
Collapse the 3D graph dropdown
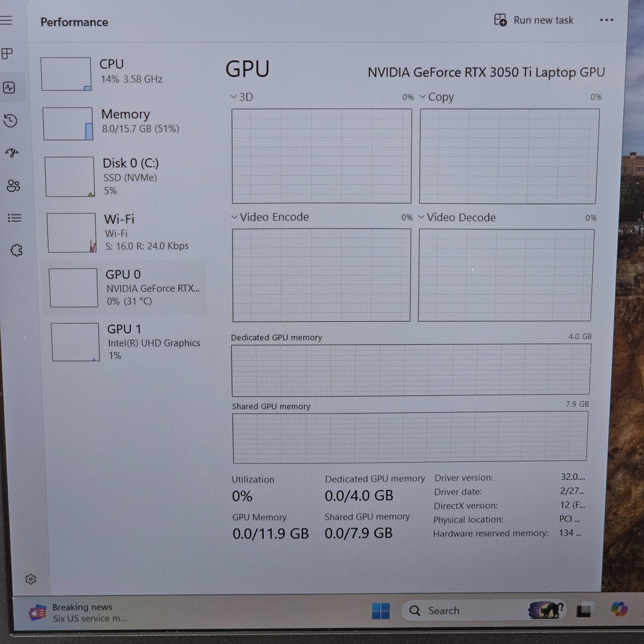tap(234, 96)
